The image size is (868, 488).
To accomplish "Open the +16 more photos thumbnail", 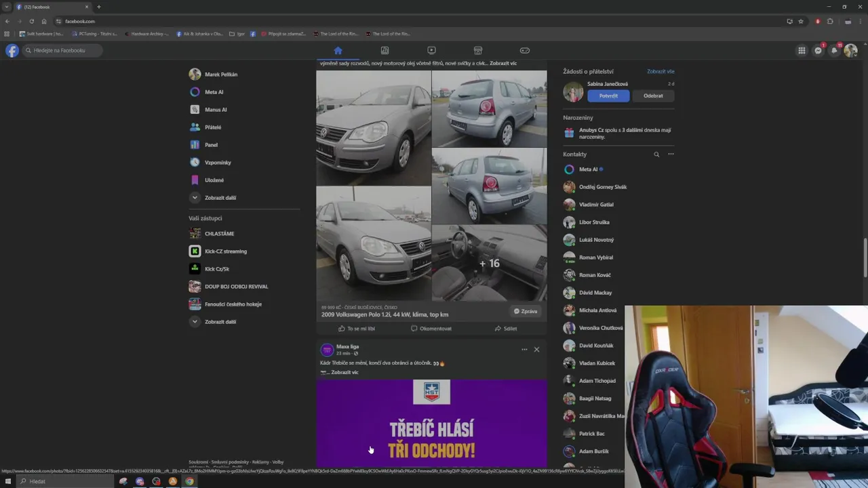I will (490, 263).
